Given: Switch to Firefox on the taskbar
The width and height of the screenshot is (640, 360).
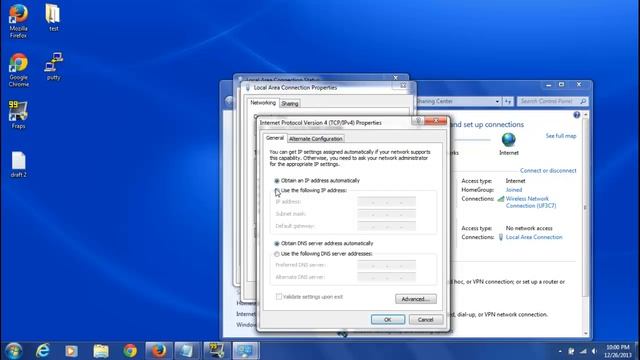Looking at the screenshot, I should click(x=159, y=351).
